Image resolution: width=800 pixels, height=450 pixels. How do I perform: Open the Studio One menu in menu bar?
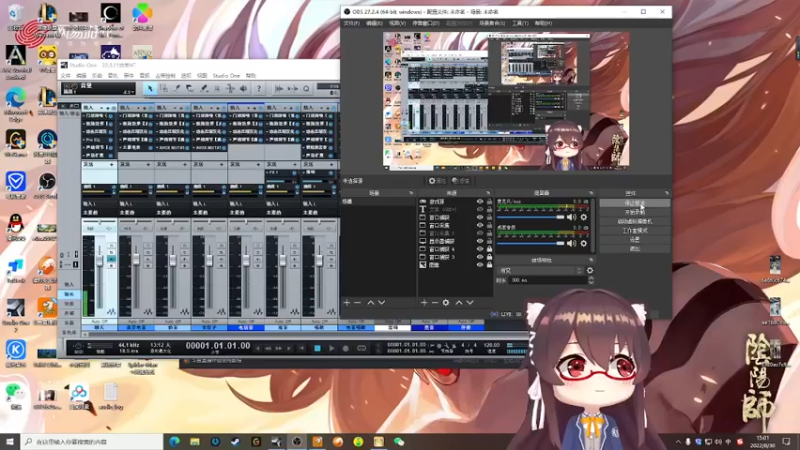226,76
